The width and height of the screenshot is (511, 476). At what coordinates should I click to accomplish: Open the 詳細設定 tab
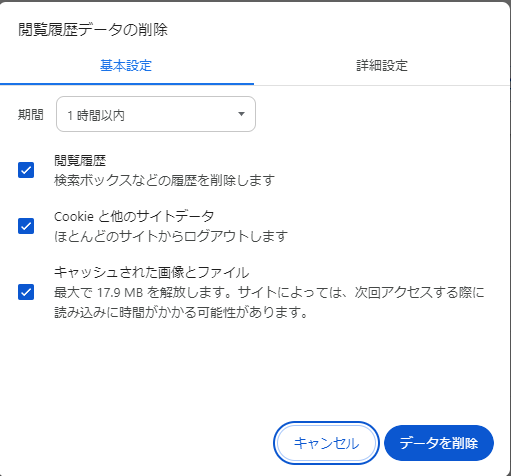382,65
